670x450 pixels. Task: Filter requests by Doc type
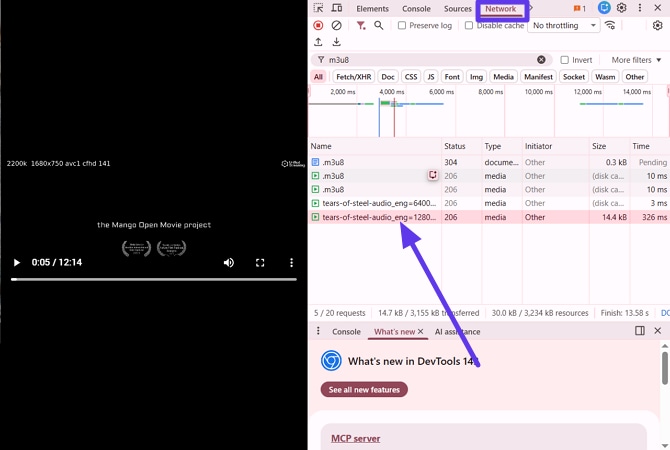click(x=388, y=77)
